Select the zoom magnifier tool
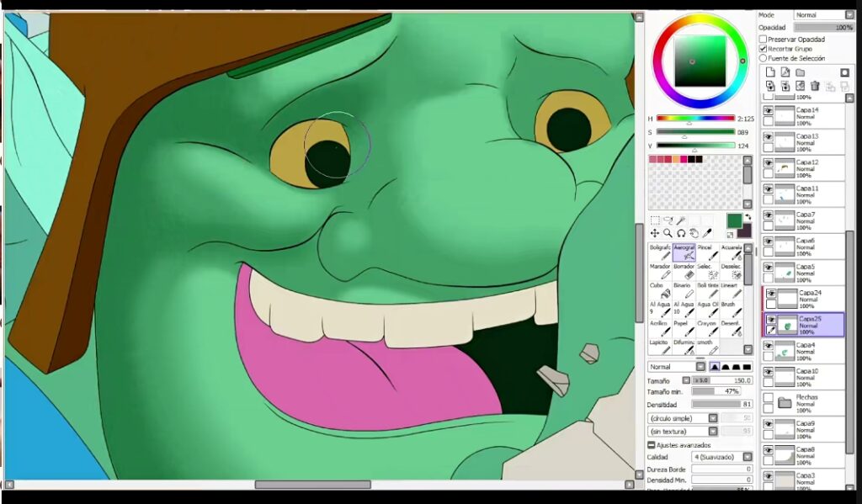The width and height of the screenshot is (862, 504). click(x=668, y=233)
